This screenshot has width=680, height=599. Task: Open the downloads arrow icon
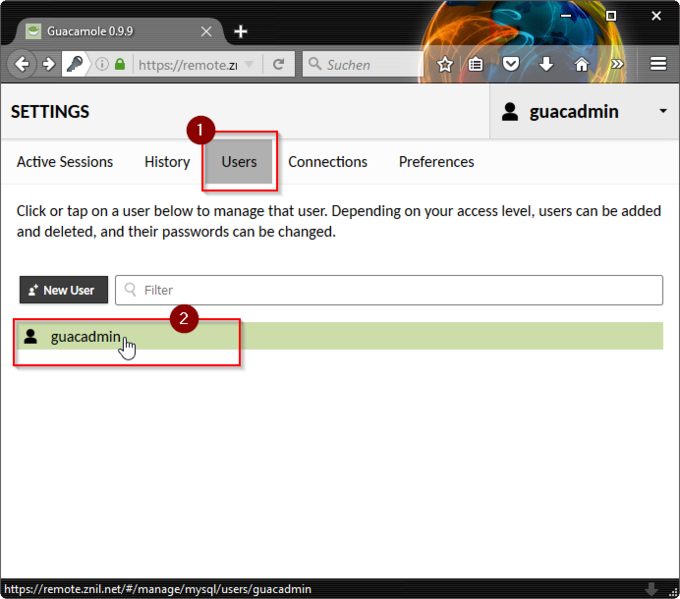tap(546, 64)
